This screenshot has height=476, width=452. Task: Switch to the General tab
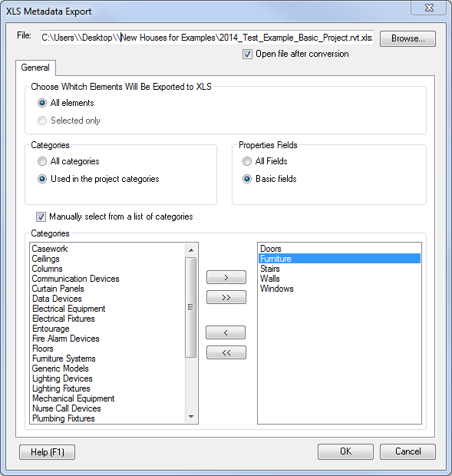point(35,68)
